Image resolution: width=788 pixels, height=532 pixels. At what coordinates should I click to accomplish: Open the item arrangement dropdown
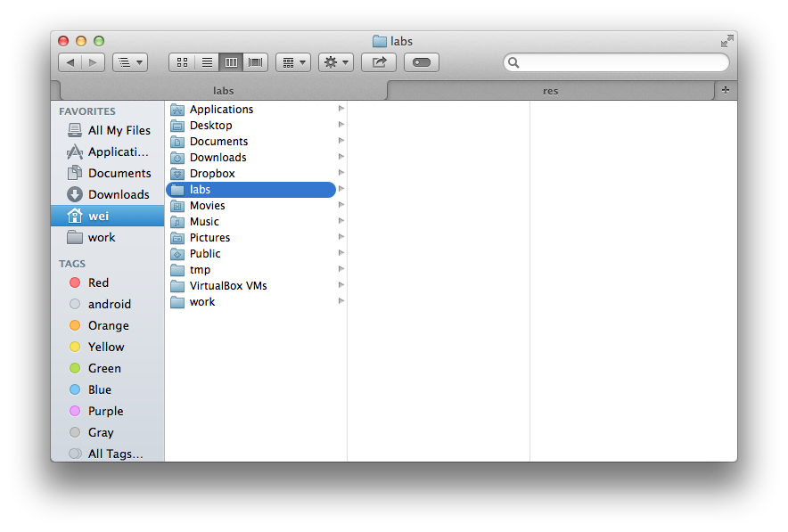pyautogui.click(x=293, y=62)
